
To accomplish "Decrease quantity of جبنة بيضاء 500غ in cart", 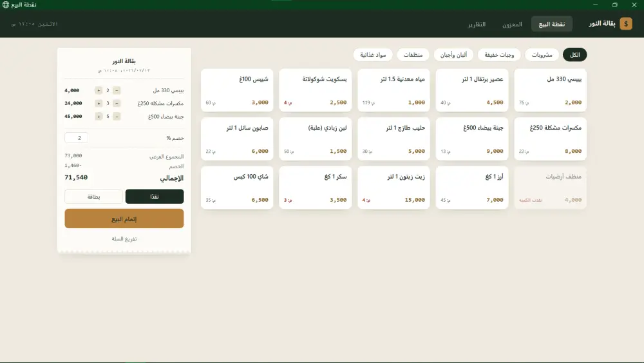I will [117, 117].
